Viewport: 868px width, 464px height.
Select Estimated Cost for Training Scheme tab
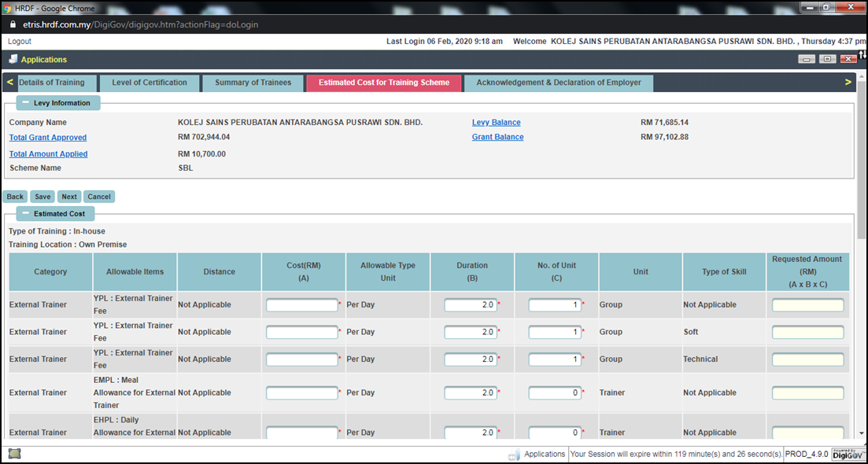tap(383, 83)
